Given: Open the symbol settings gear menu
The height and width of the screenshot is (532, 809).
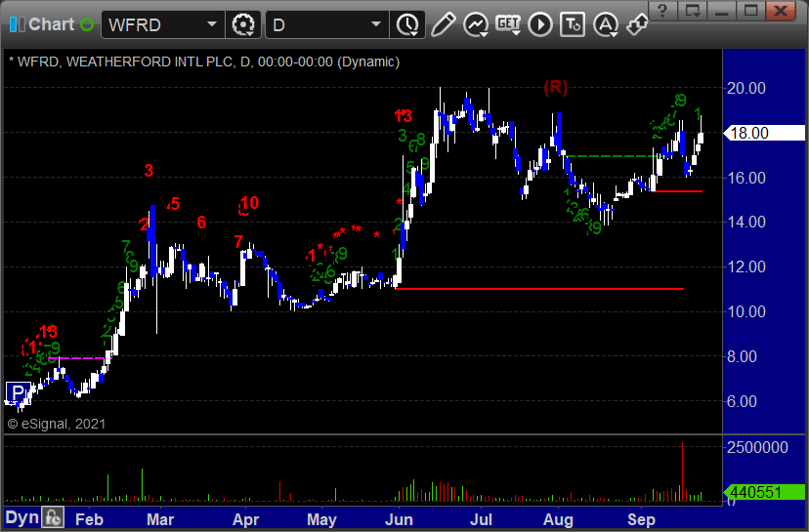Looking at the screenshot, I should pyautogui.click(x=243, y=24).
